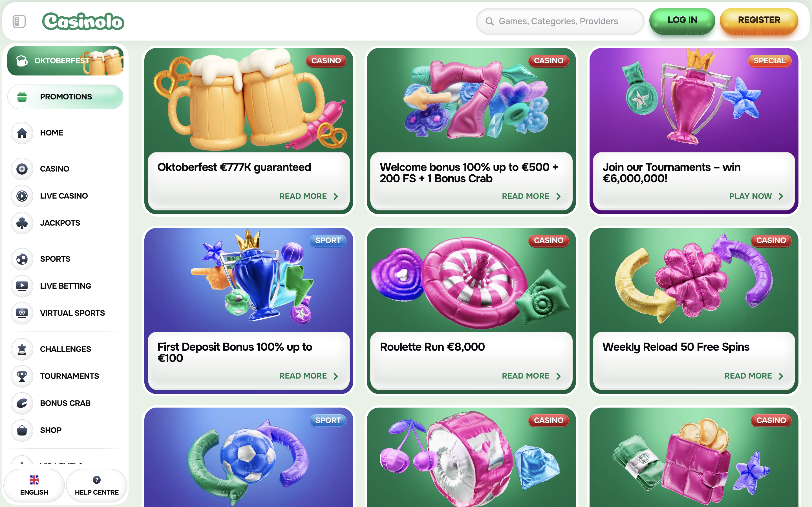Collapse the sidebar with the panel toggle icon
Viewport: 812px width, 507px height.
[19, 21]
